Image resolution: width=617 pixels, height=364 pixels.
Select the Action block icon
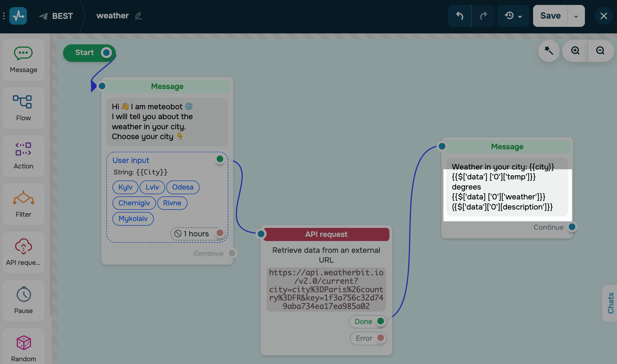(x=23, y=149)
